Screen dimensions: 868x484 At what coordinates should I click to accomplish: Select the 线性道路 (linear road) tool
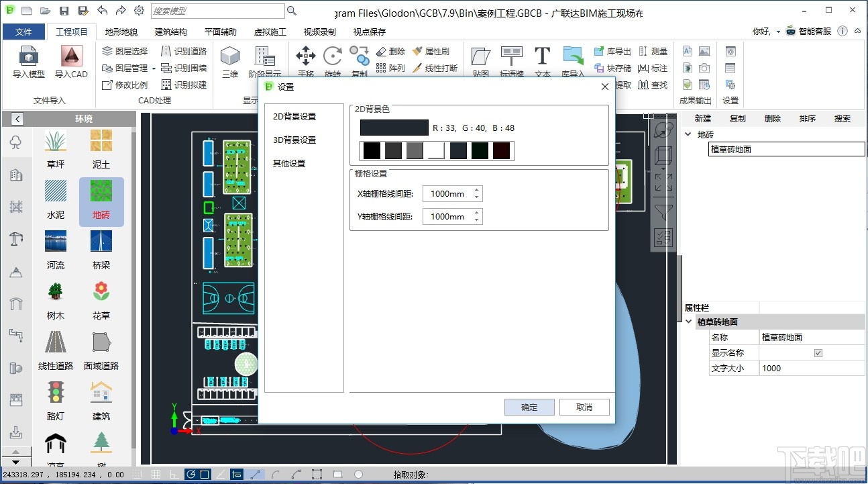point(54,344)
